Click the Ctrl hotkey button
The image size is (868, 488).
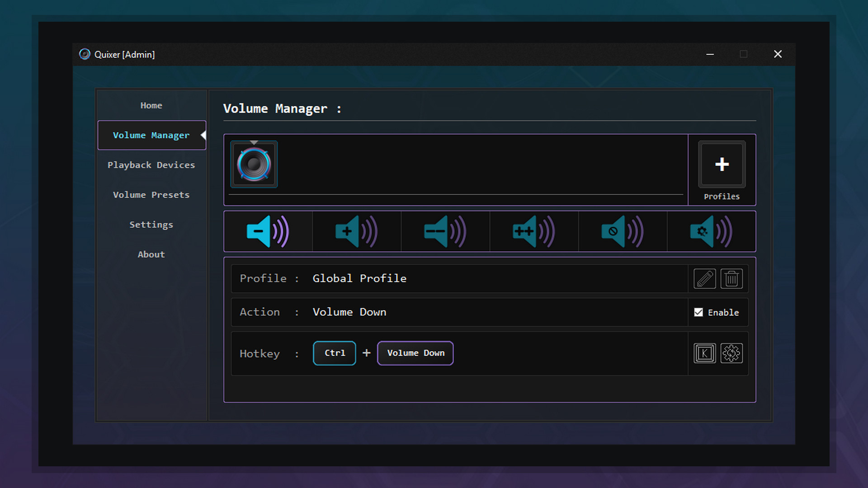coord(334,353)
